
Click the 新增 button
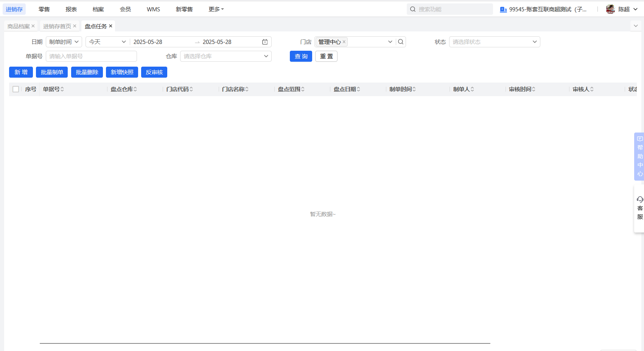[21, 72]
